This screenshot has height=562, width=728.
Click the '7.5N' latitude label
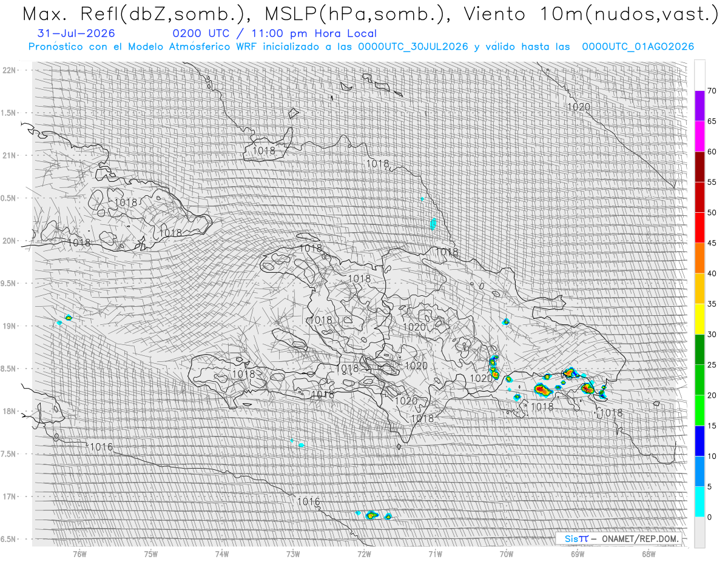tap(9, 453)
